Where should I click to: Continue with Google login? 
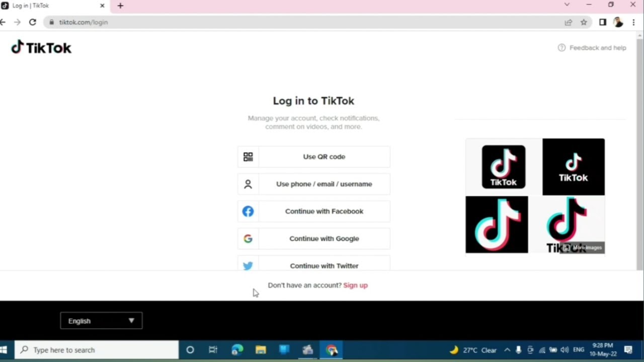314,238
